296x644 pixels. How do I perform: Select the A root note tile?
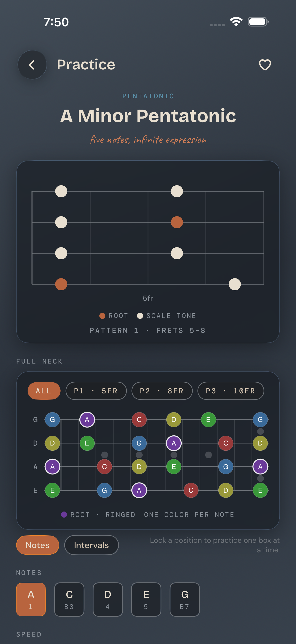tap(31, 599)
